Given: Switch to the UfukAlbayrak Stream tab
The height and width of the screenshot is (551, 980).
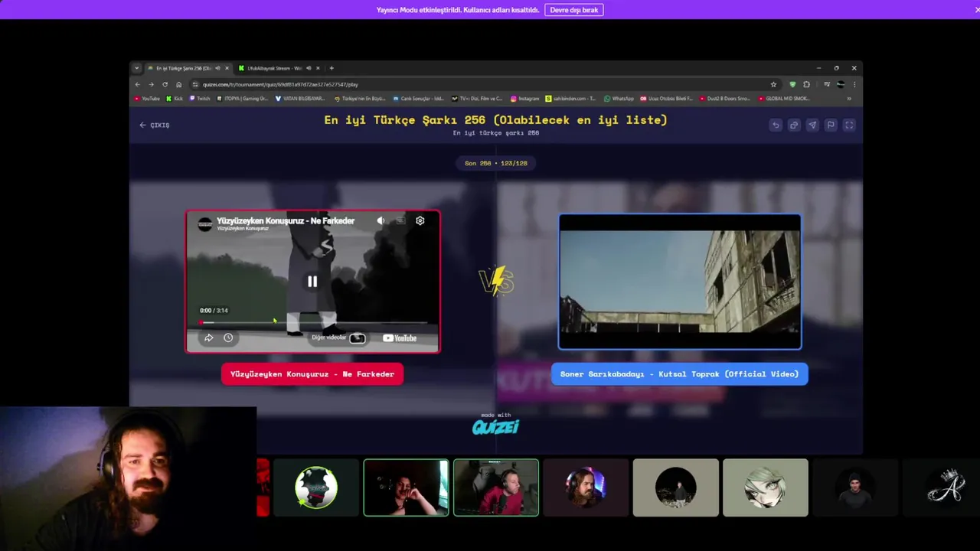Looking at the screenshot, I should tap(274, 68).
